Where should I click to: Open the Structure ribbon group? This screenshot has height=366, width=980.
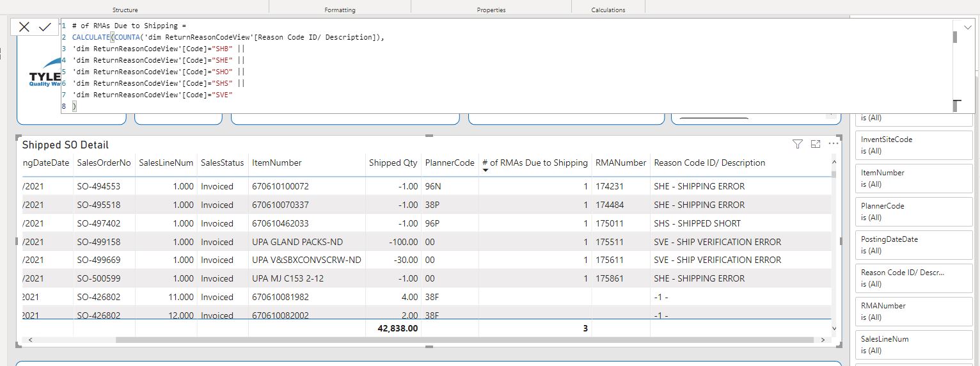point(125,10)
